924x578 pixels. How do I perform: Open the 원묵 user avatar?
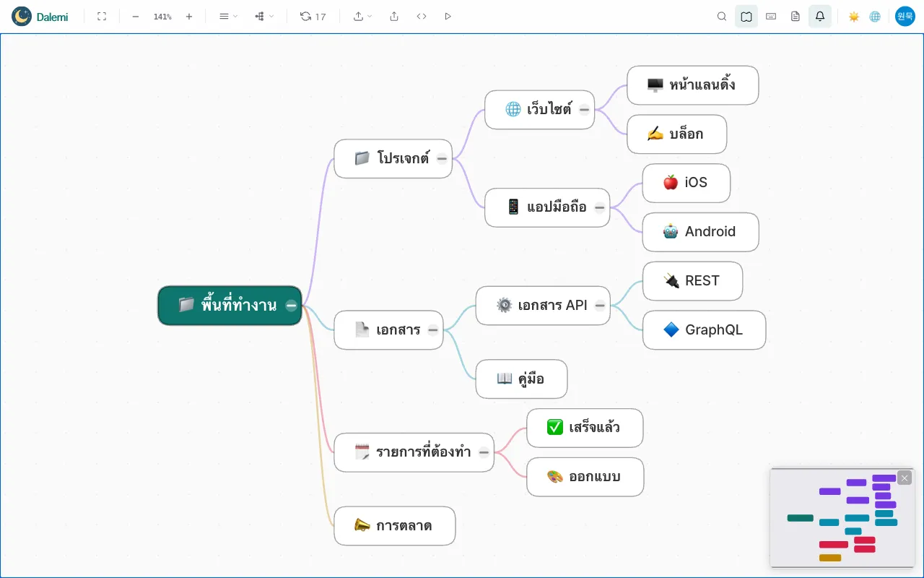point(905,16)
